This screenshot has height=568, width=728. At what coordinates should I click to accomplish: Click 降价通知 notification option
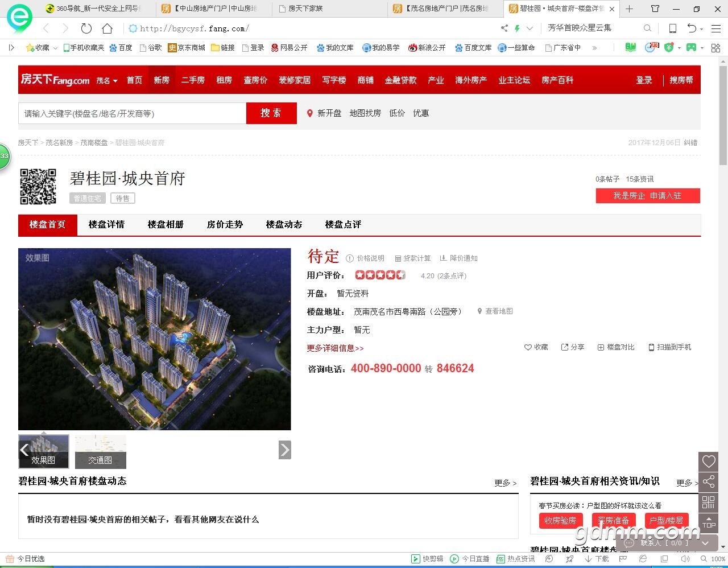(x=458, y=258)
